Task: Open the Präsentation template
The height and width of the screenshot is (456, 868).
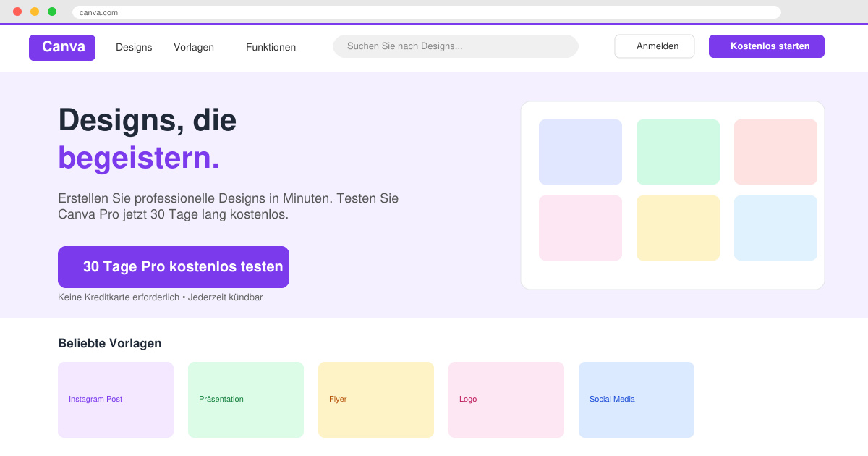Action: point(246,400)
